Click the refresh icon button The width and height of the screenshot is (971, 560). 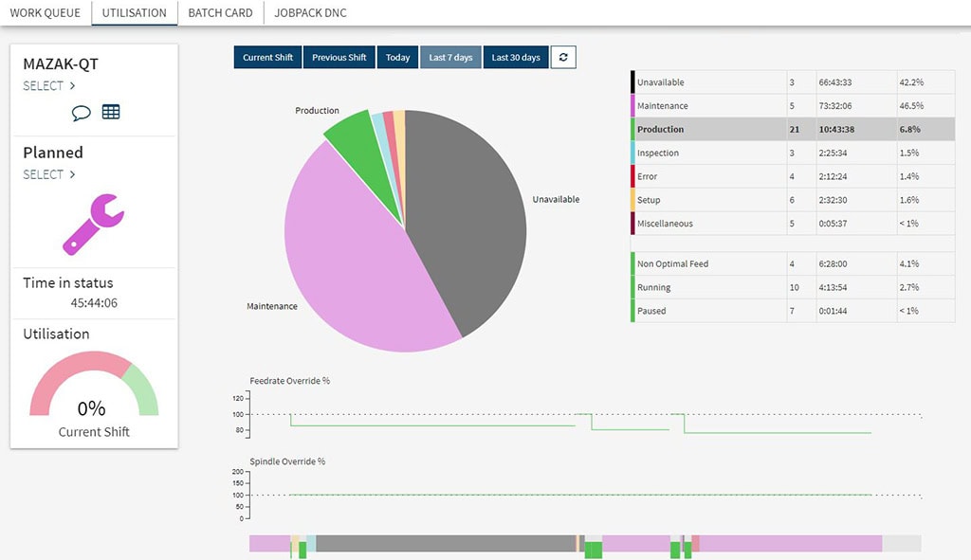pyautogui.click(x=563, y=58)
